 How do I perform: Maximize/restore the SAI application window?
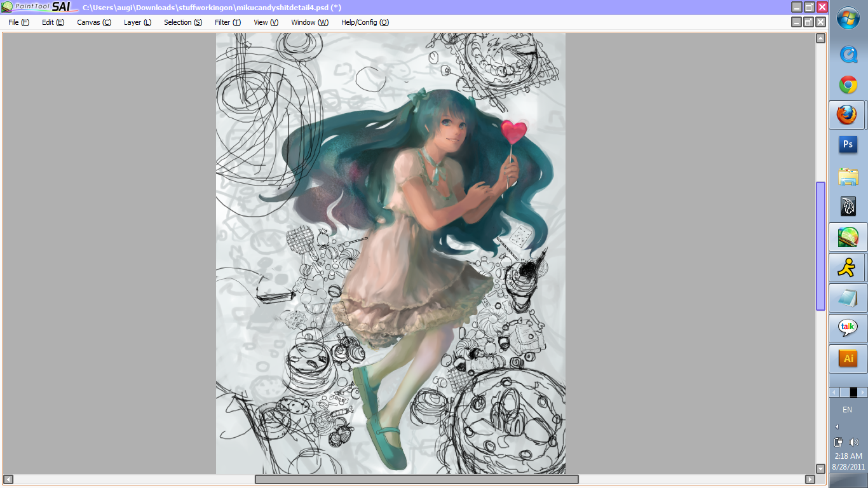click(x=810, y=7)
